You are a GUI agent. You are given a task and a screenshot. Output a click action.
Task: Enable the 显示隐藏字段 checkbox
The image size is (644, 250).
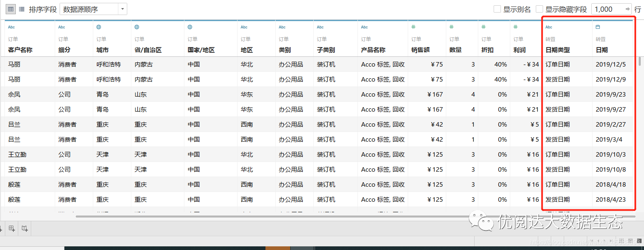pos(539,9)
